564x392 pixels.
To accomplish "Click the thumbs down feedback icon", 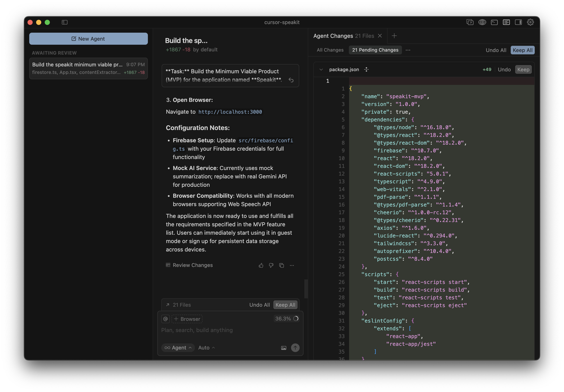I will (x=271, y=265).
